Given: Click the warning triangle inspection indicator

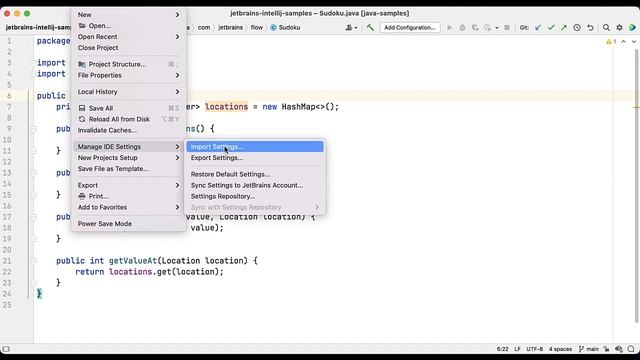Looking at the screenshot, I should click(x=609, y=41).
